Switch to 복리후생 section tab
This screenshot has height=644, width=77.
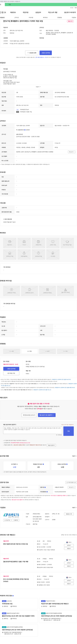(45, 18)
